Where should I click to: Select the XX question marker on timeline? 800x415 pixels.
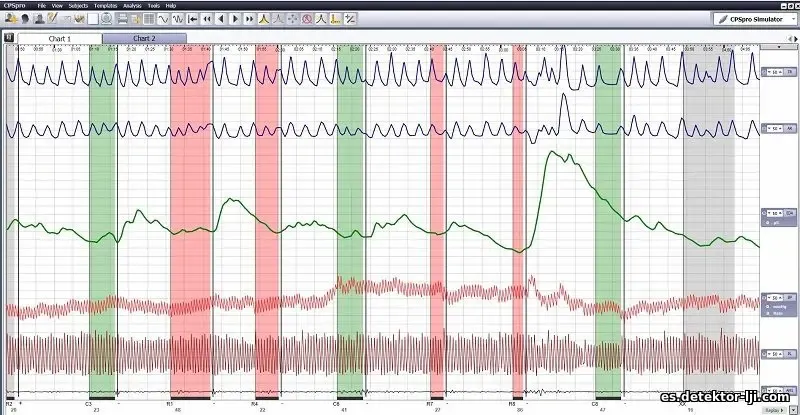tap(683, 404)
